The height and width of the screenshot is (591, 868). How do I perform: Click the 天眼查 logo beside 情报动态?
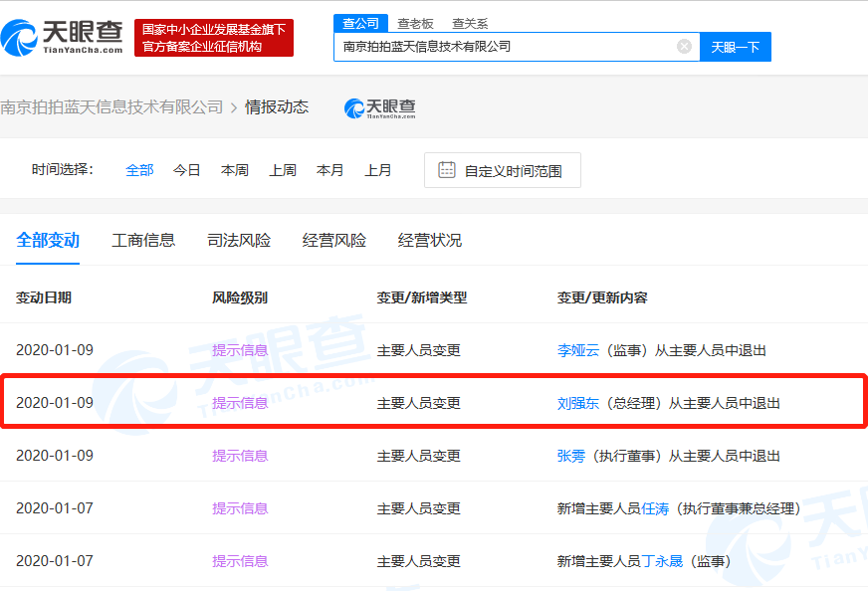[379, 107]
